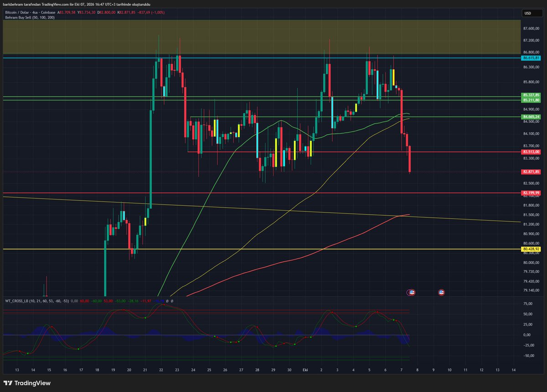Image resolution: width=547 pixels, height=392 pixels.
Task: Click the green 85.211,80 price label
Action: pyautogui.click(x=532, y=100)
